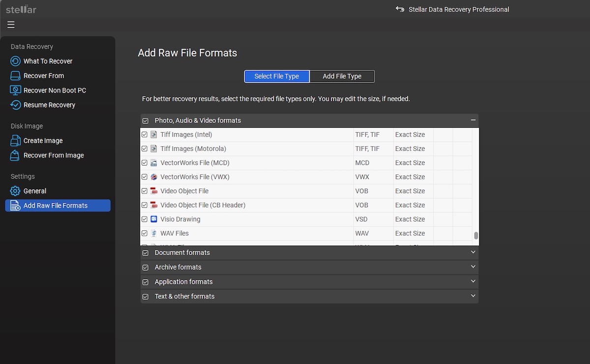Image resolution: width=590 pixels, height=364 pixels.
Task: Select Add Raw File Formats menu item
Action: pos(58,206)
